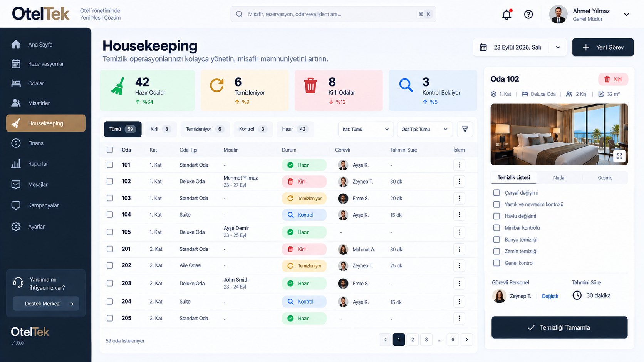
Task: Click the Oda 102 room photo
Action: [x=559, y=135]
